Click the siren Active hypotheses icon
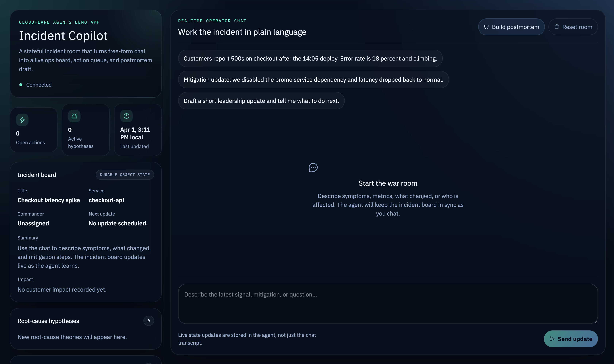This screenshot has height=364, width=614. tap(74, 116)
